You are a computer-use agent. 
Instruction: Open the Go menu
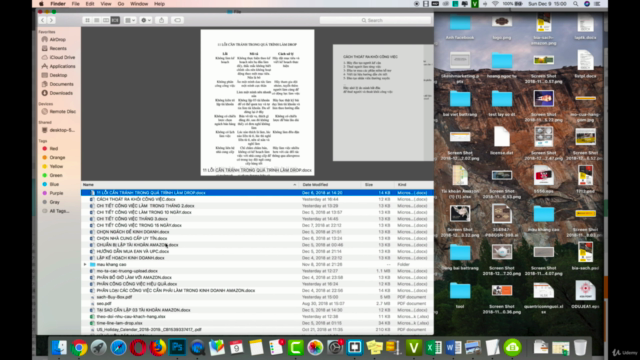coord(121,4)
